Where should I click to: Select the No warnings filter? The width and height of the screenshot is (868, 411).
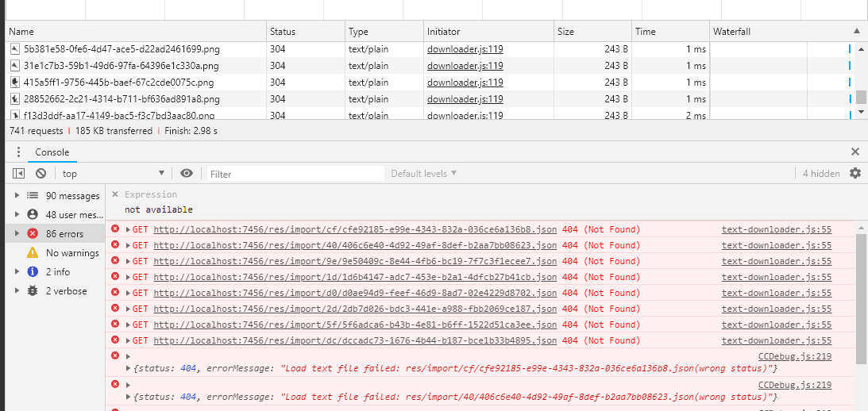[71, 253]
